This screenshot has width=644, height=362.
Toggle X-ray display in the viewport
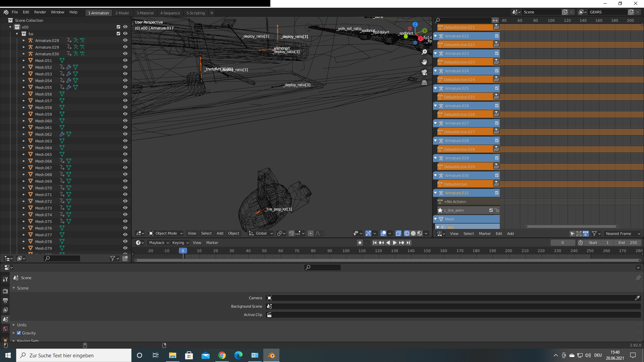pos(398,233)
